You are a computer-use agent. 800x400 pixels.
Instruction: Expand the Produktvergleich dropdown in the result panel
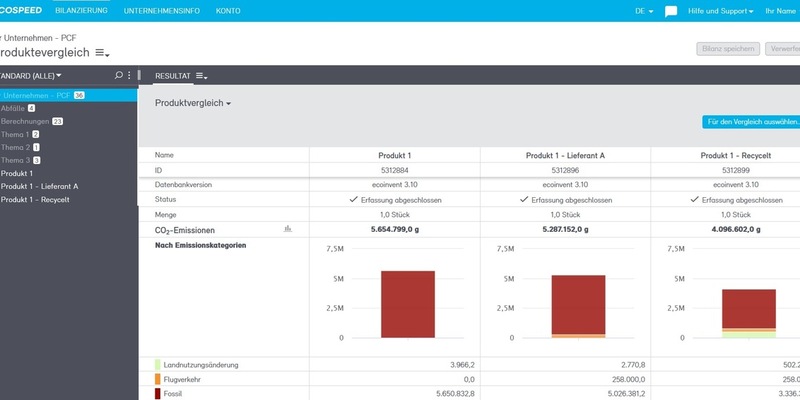click(193, 103)
